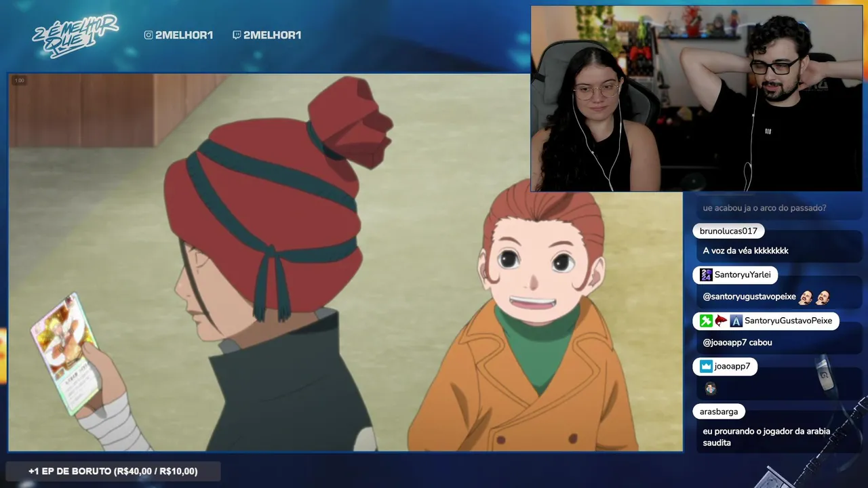
Task: Click the blue A badge beside SantoryuGustavoPeixe
Action: click(x=736, y=321)
